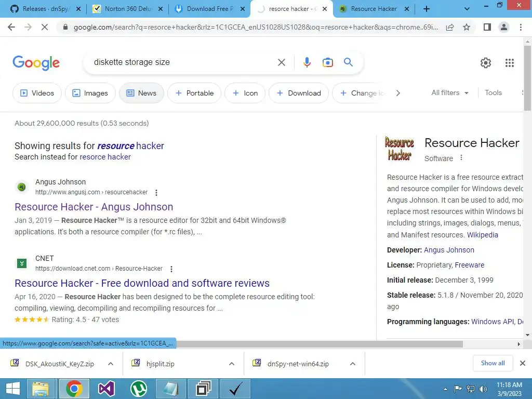
Task: Bookmark this tab with star icon
Action: click(467, 27)
